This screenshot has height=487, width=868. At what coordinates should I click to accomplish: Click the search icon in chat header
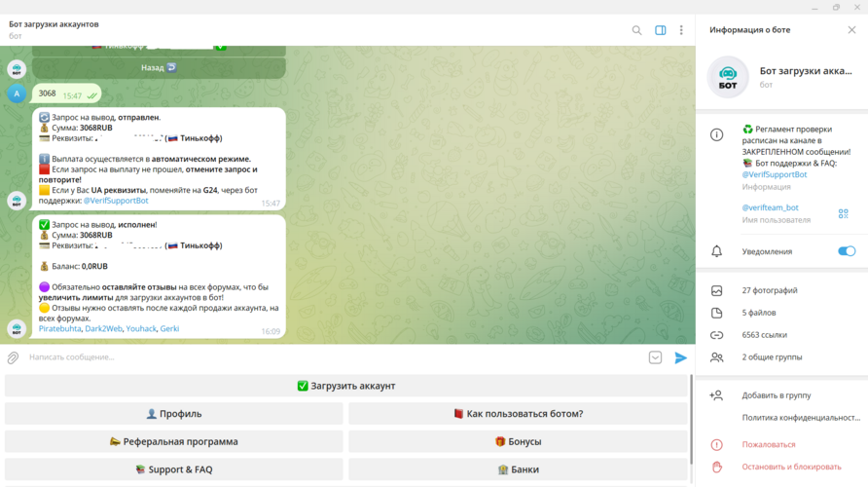click(x=636, y=30)
